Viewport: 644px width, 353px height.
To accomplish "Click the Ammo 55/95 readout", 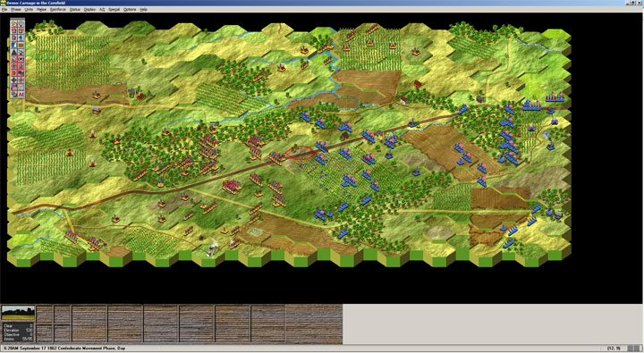I will tap(18, 339).
